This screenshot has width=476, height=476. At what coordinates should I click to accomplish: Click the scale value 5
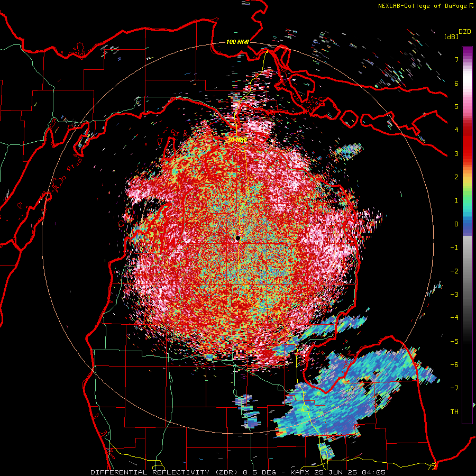(456, 106)
